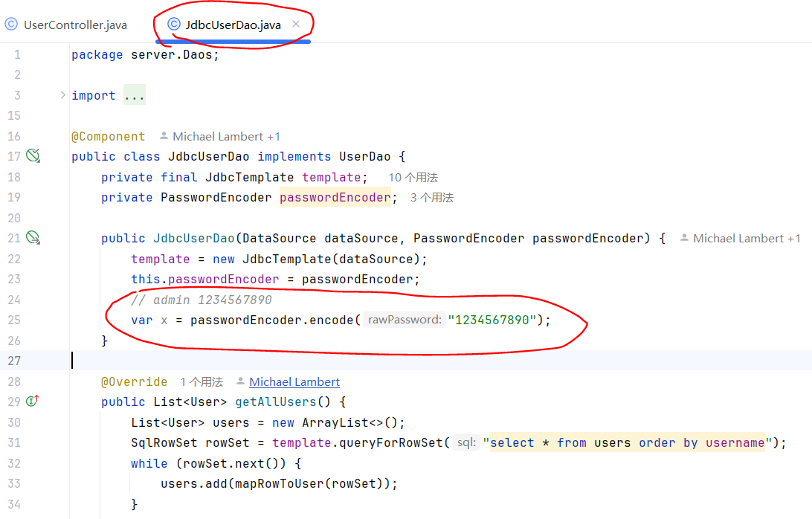
Task: Click line number 27 in the gutter
Action: (x=14, y=361)
